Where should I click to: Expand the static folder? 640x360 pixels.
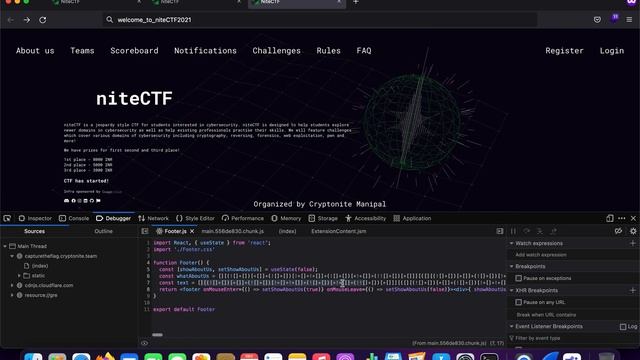coord(19,276)
